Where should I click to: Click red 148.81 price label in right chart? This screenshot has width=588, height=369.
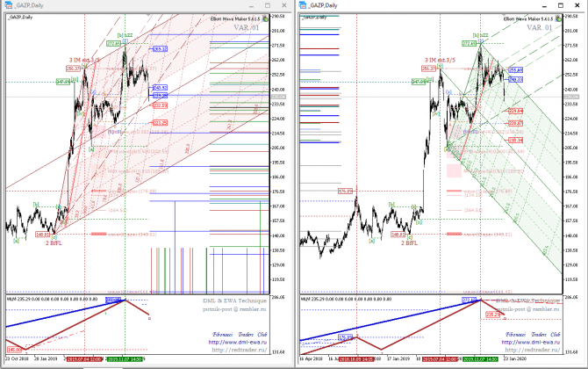[x=398, y=235]
